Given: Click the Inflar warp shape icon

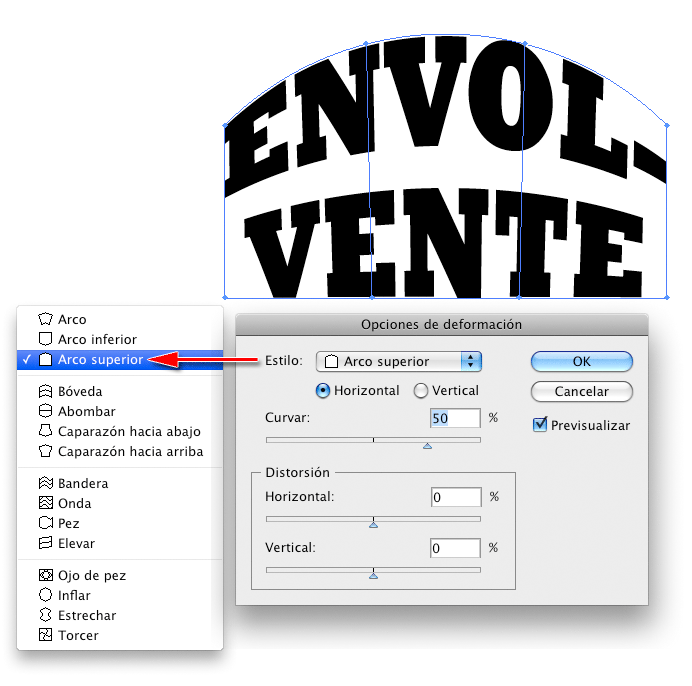Looking at the screenshot, I should pos(45,595).
